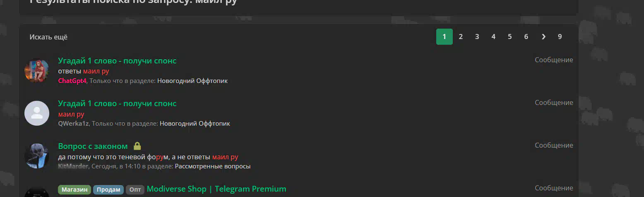Select current page 1 button
This screenshot has width=644, height=197.
point(445,36)
